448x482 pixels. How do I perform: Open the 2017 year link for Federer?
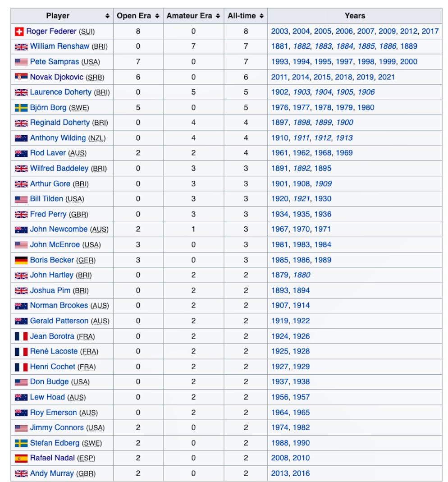(x=430, y=32)
